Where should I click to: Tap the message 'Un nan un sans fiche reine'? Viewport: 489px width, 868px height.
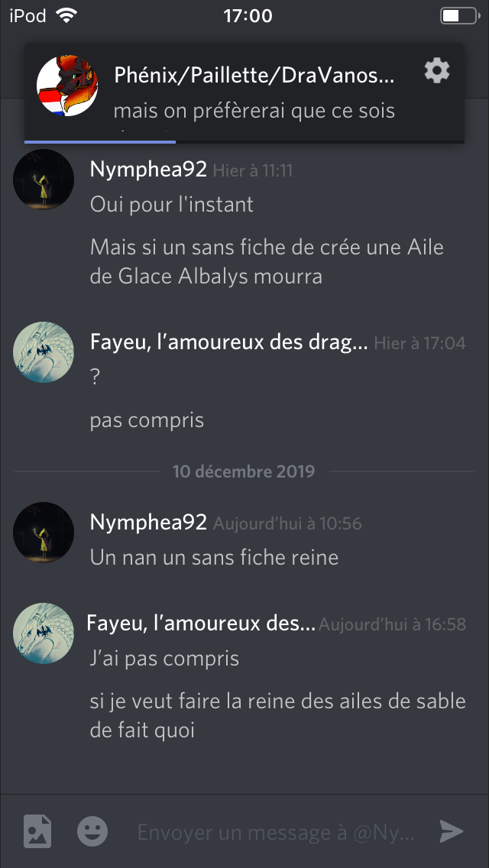click(x=214, y=557)
